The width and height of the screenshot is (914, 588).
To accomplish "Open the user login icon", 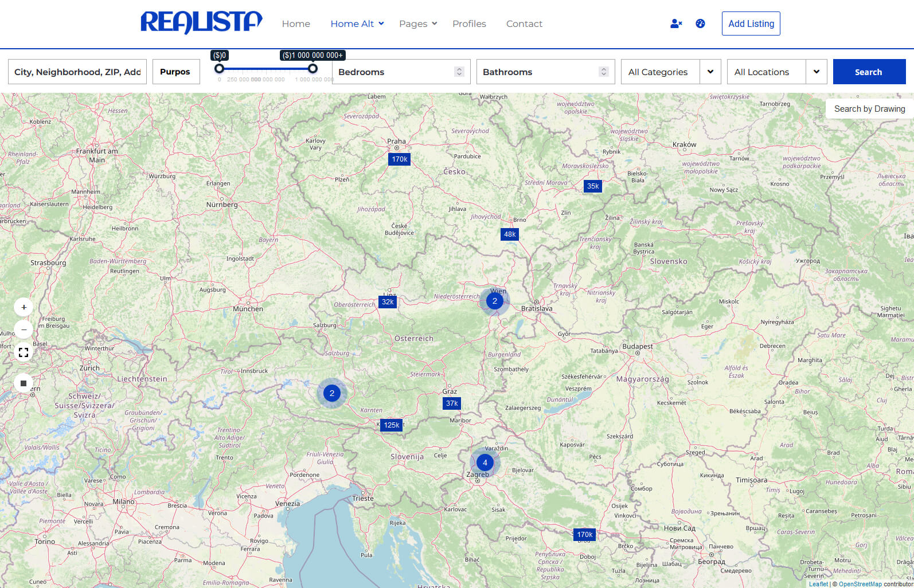I will pyautogui.click(x=676, y=23).
